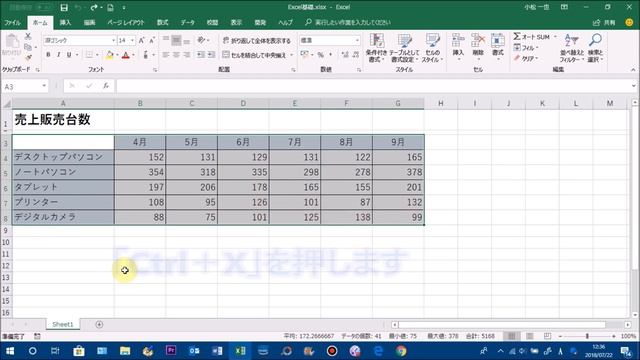Open the font size dropdown
Screen dimensions: 640x360
pos(132,40)
